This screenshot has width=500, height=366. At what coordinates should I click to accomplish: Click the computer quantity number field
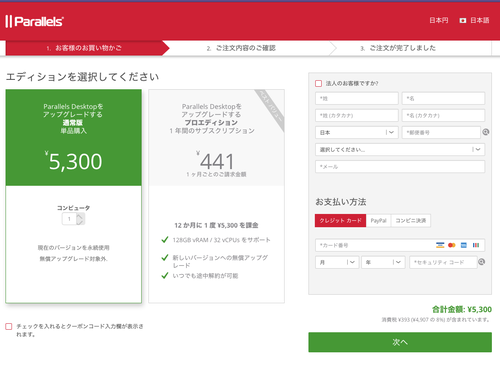pos(69,219)
